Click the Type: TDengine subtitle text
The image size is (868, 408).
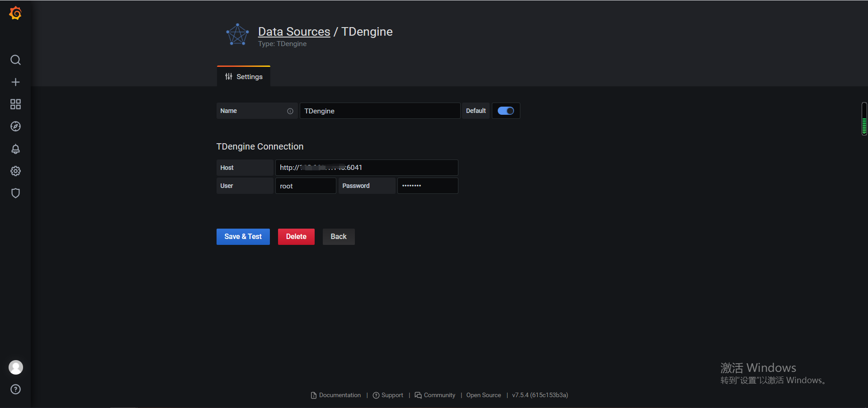(x=283, y=44)
